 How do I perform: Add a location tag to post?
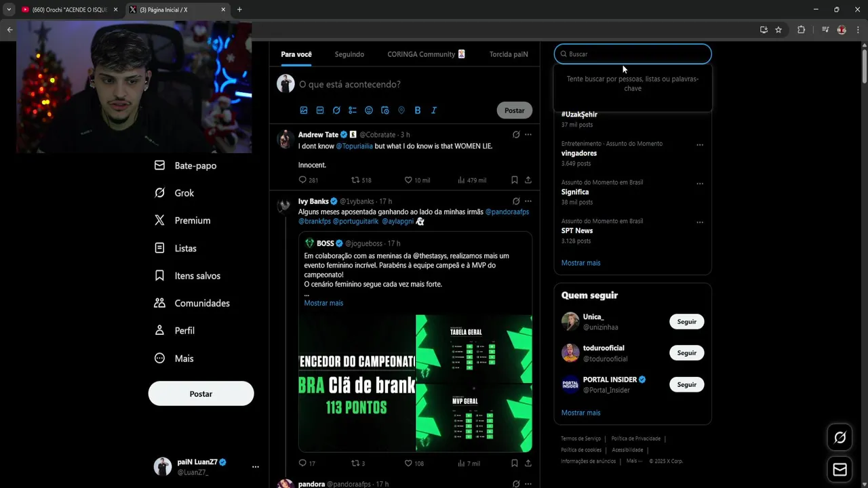coord(401,110)
